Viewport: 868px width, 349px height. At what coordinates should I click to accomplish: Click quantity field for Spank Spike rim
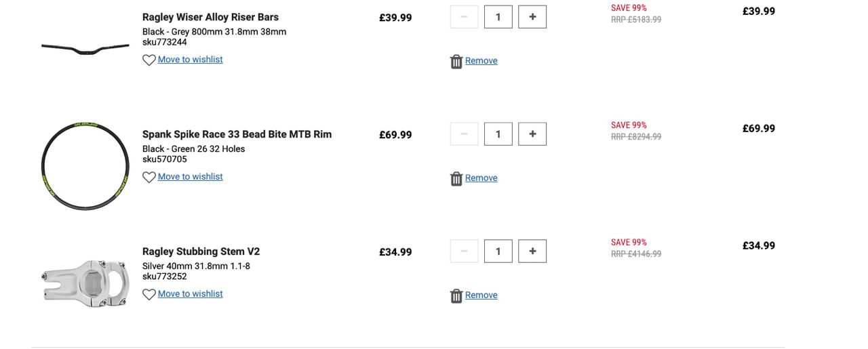click(498, 134)
